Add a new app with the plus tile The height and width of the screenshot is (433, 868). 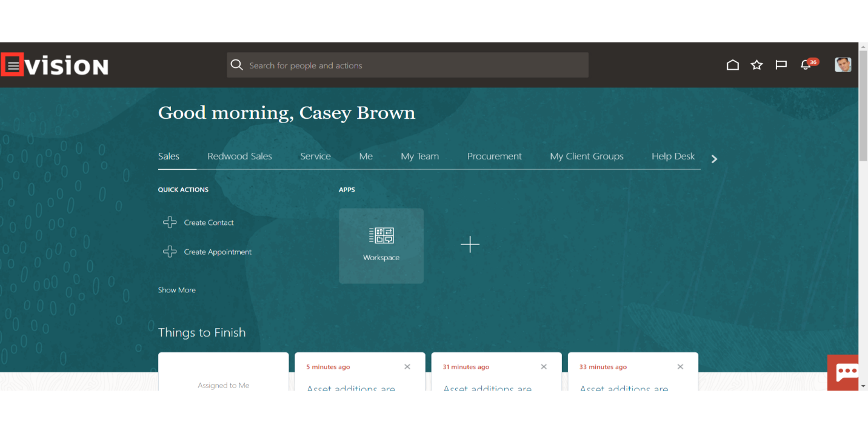[470, 245]
